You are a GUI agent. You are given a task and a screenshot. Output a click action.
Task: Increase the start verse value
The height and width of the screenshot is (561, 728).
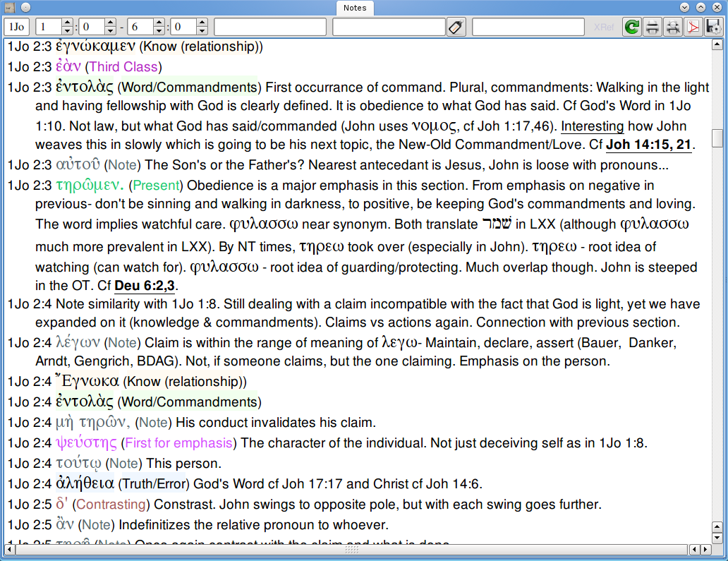tap(110, 23)
